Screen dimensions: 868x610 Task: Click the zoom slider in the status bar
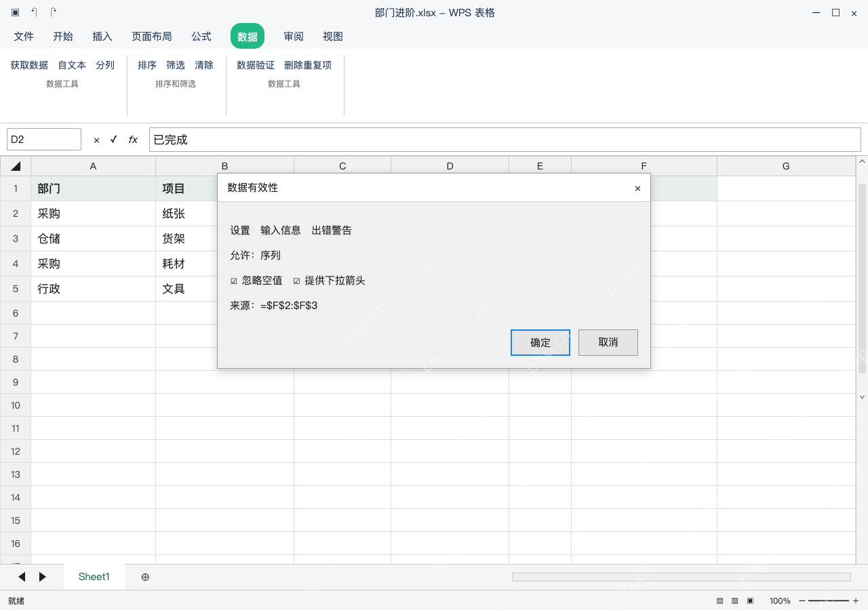(x=829, y=601)
